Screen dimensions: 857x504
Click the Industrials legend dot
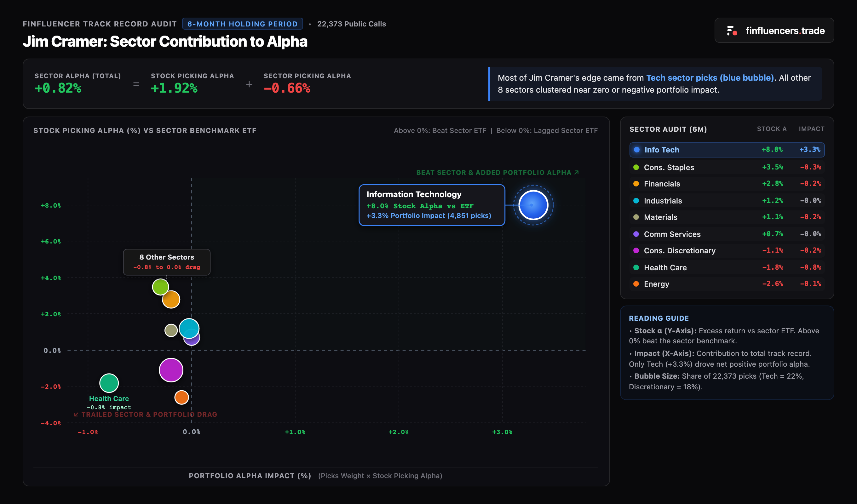pyautogui.click(x=636, y=201)
